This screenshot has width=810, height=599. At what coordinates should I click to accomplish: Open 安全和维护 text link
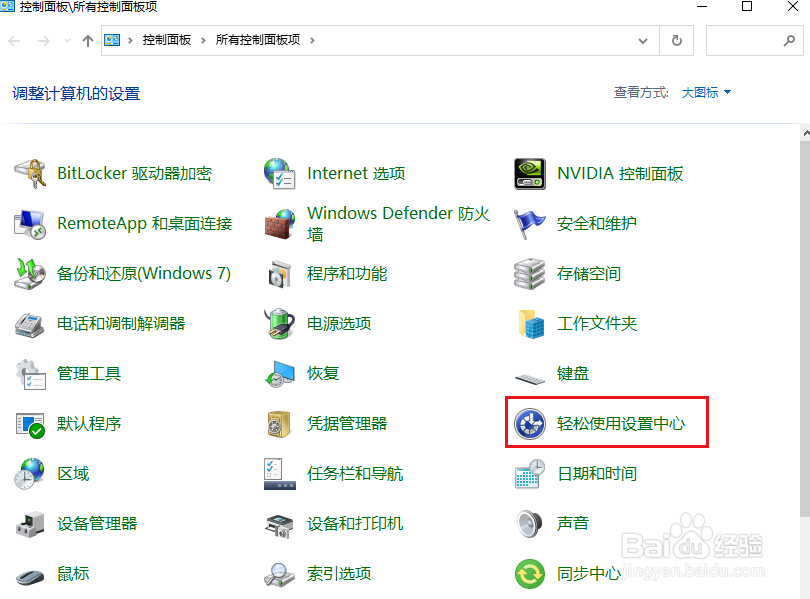tap(597, 224)
